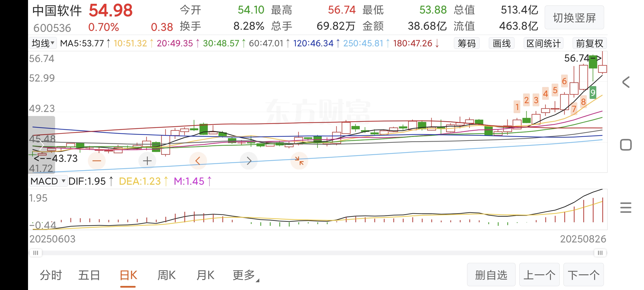Tap the orange sequence marker 1
644x290 pixels.
click(517, 107)
